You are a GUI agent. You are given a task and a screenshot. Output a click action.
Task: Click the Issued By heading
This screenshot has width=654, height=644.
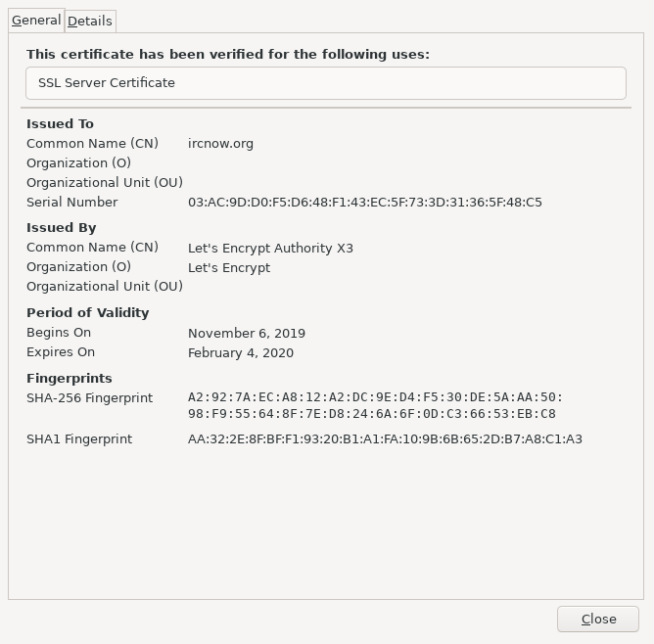click(x=62, y=228)
